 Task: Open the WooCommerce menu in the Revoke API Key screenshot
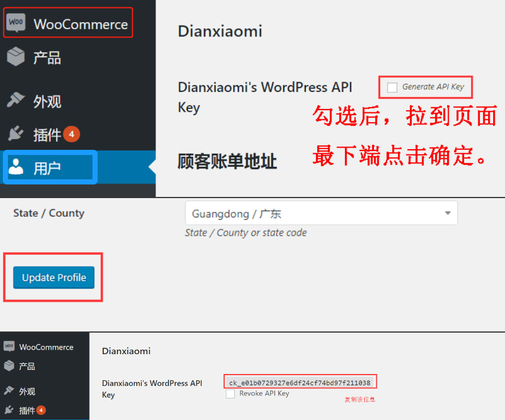46,347
